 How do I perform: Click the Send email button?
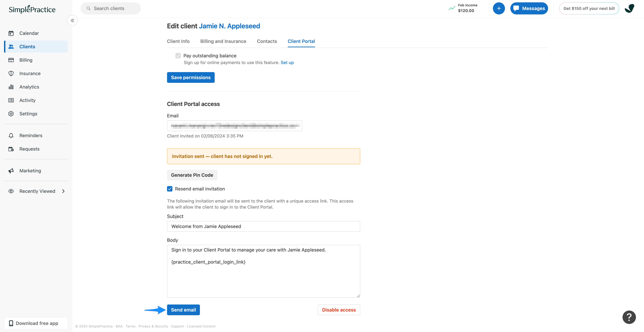coord(183,310)
